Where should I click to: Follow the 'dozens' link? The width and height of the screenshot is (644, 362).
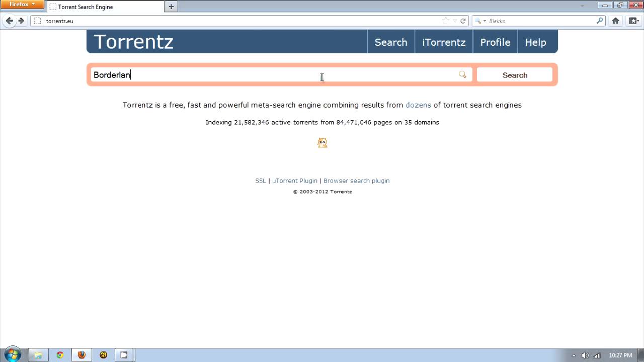[418, 105]
